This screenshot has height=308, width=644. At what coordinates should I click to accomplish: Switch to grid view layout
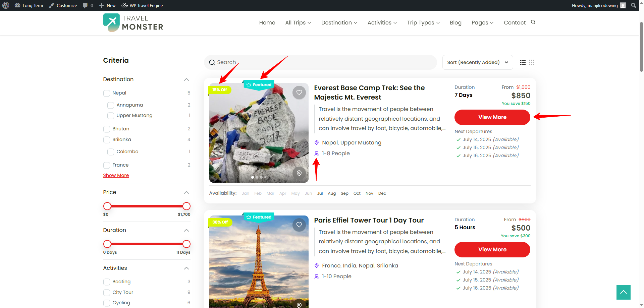click(531, 62)
